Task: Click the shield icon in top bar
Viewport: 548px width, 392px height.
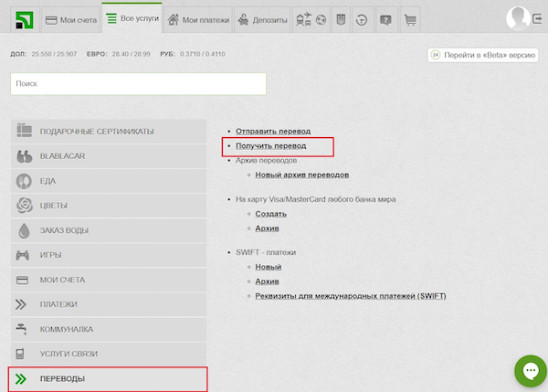Action: pyautogui.click(x=340, y=19)
